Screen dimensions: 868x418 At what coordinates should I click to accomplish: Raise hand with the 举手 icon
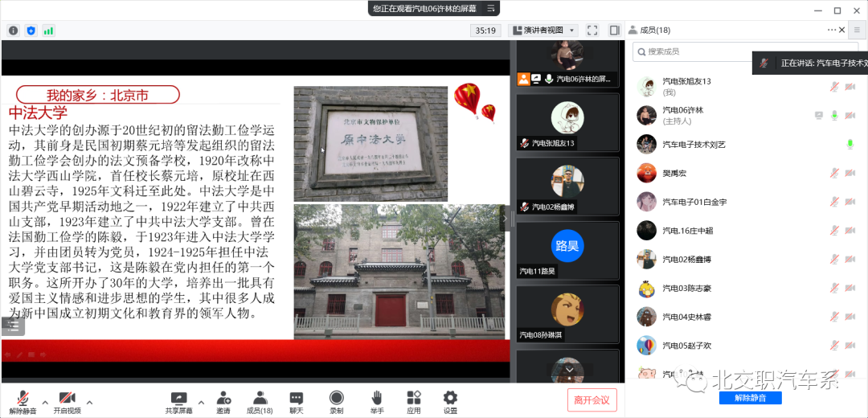tap(376, 398)
